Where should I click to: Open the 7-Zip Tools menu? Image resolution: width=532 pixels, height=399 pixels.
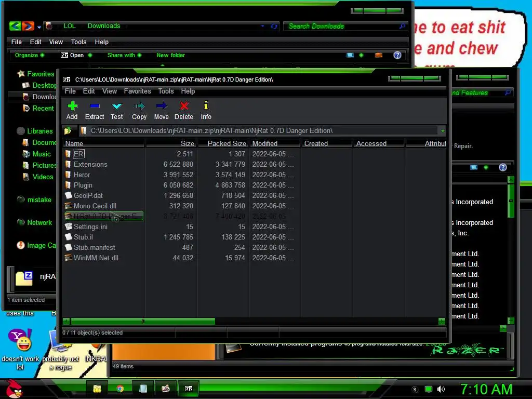pos(166,91)
